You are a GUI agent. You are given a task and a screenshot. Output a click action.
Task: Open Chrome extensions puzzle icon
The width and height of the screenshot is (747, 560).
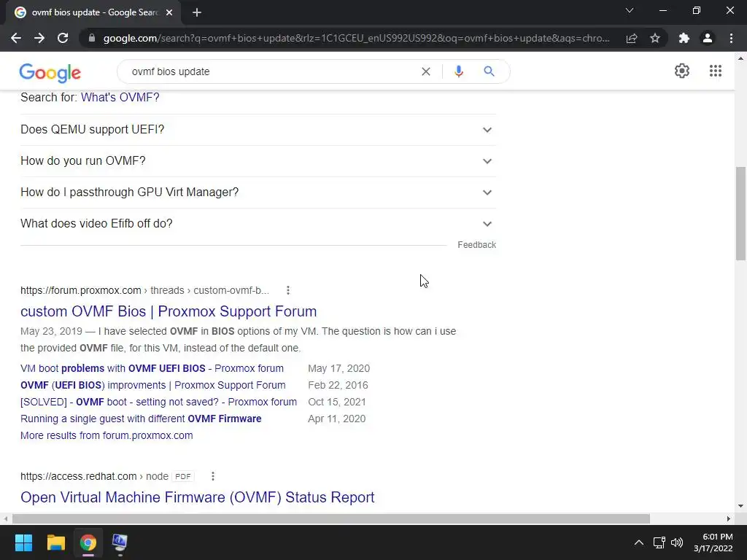pos(684,38)
